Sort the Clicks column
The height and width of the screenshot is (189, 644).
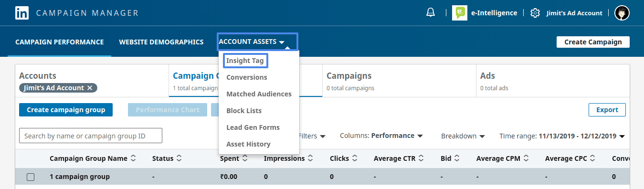[x=355, y=158]
